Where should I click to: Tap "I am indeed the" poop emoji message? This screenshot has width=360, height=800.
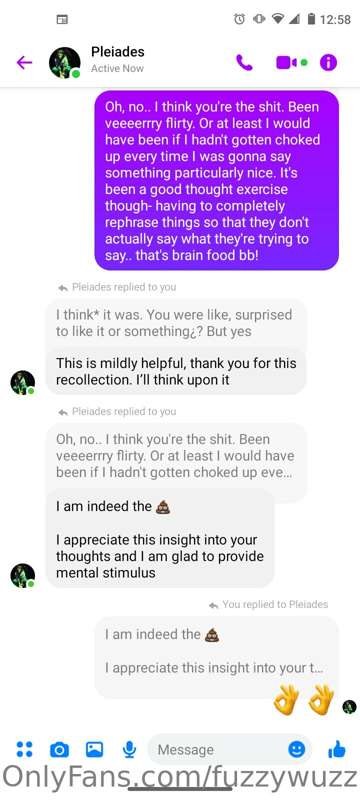pyautogui.click(x=160, y=539)
